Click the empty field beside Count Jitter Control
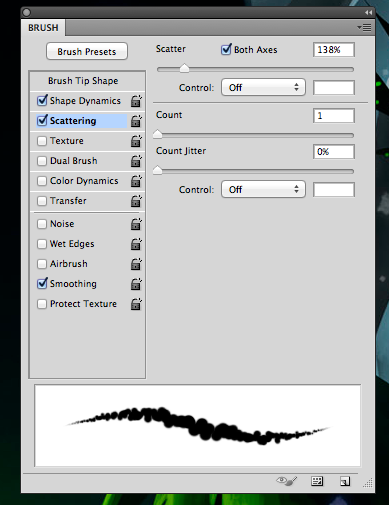The width and height of the screenshot is (389, 505). 334,190
